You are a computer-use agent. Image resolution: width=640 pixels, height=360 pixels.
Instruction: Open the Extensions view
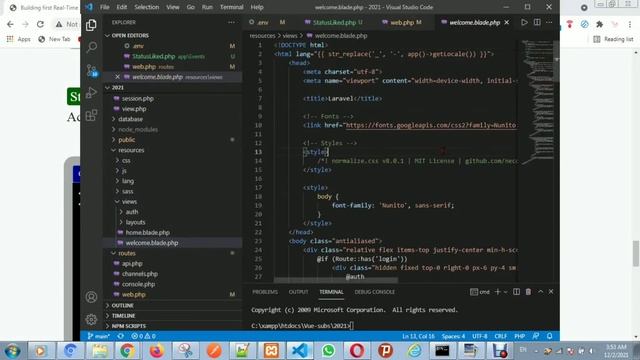pos(91,115)
